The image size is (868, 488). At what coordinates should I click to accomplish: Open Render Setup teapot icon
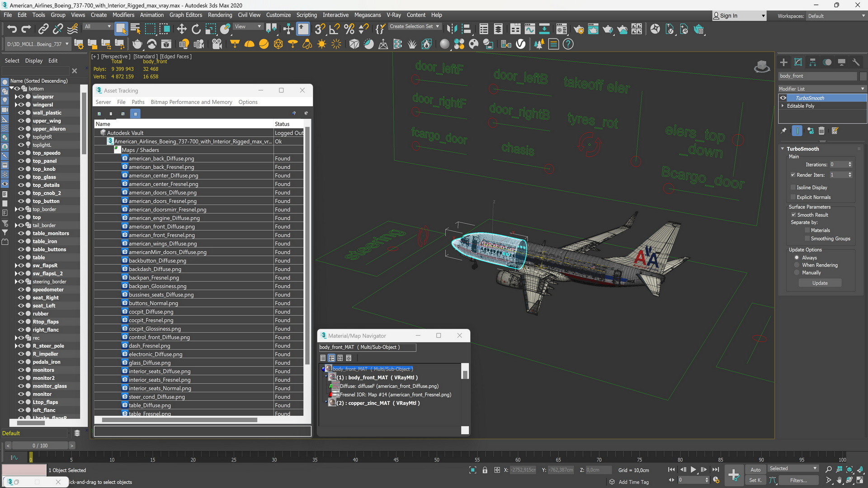tap(579, 29)
